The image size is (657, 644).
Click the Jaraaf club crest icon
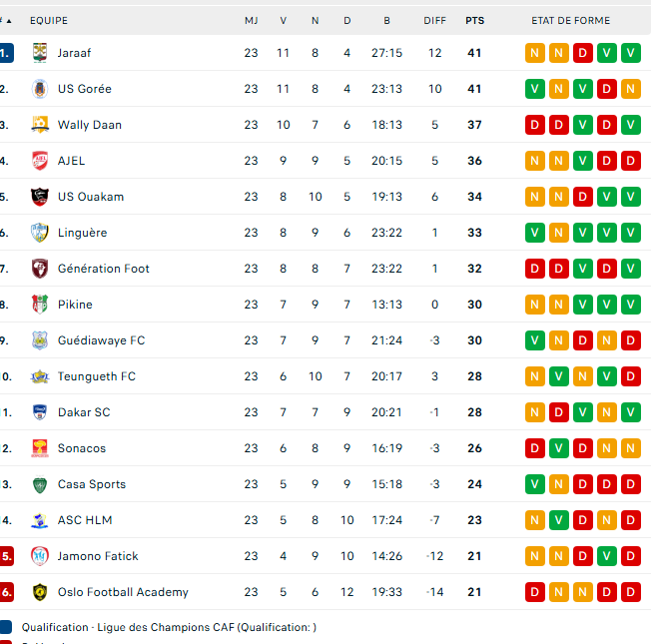pos(39,53)
